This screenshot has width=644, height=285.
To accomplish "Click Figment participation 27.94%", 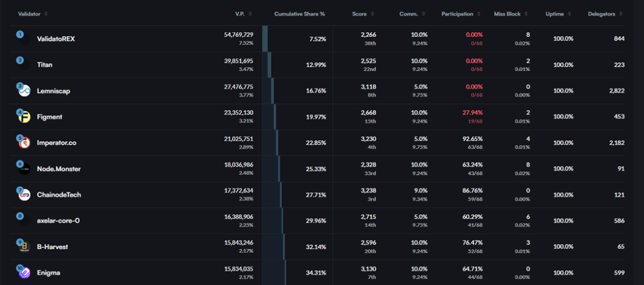I will 472,113.
